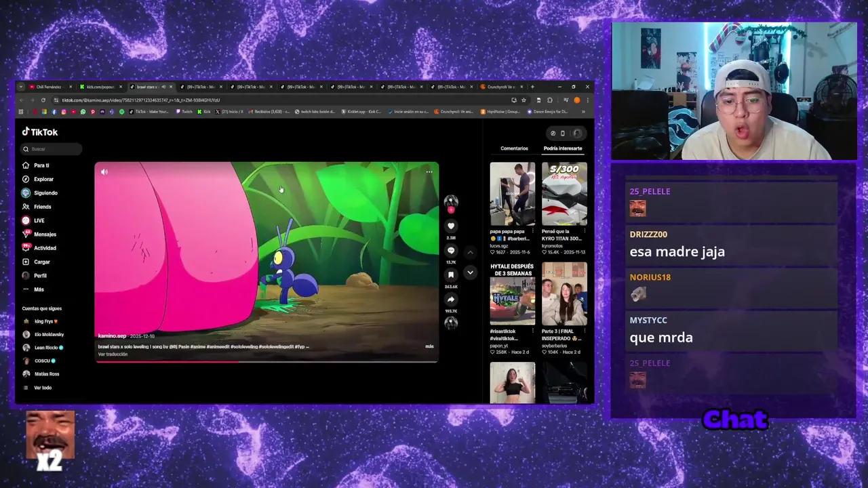Open new browser tab plus button

pyautogui.click(x=532, y=87)
